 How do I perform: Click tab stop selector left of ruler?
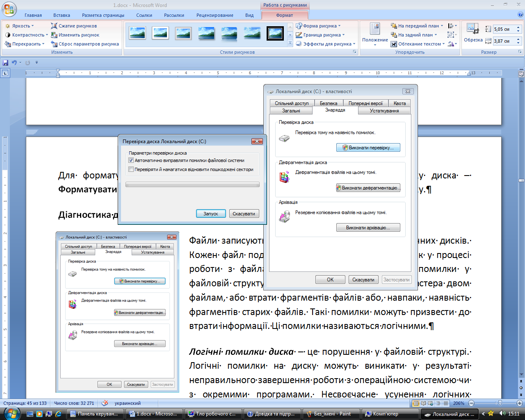click(5, 73)
